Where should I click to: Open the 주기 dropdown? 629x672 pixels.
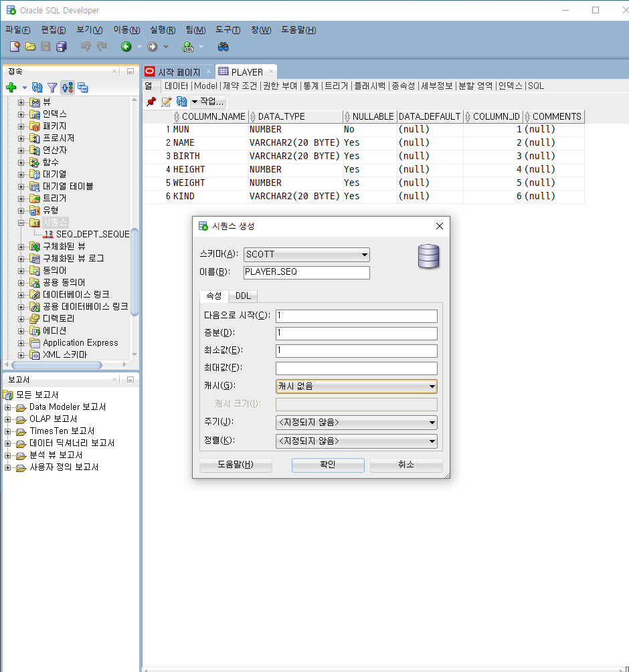[356, 423]
